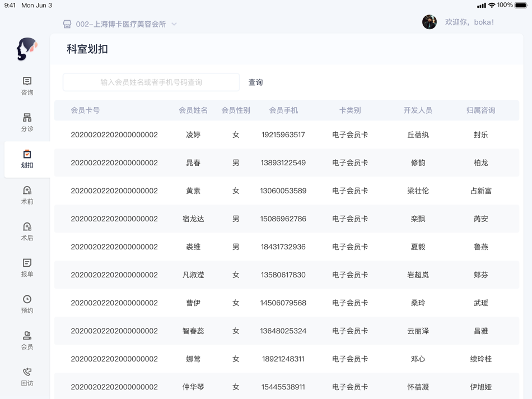The width and height of the screenshot is (532, 399).
Task: Check the battery indicator in status bar
Action: pyautogui.click(x=521, y=6)
